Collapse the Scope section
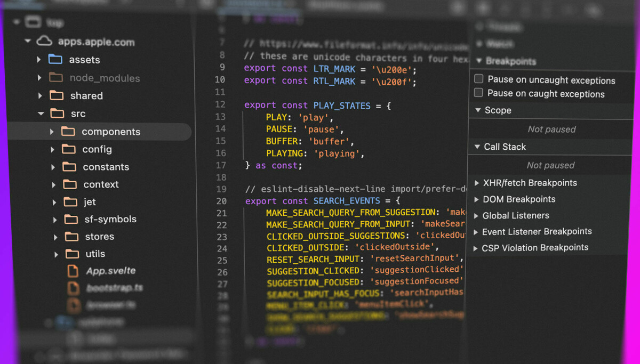 (x=478, y=110)
